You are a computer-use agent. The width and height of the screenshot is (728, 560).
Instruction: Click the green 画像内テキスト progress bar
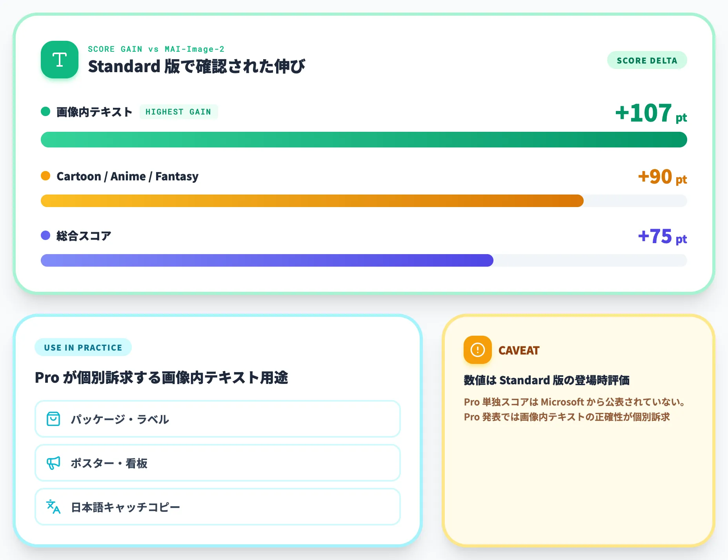tap(364, 140)
